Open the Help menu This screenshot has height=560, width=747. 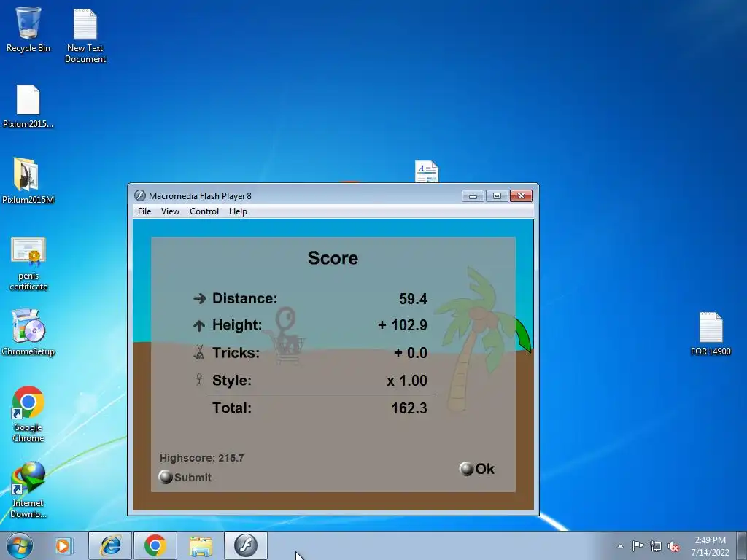pos(238,211)
